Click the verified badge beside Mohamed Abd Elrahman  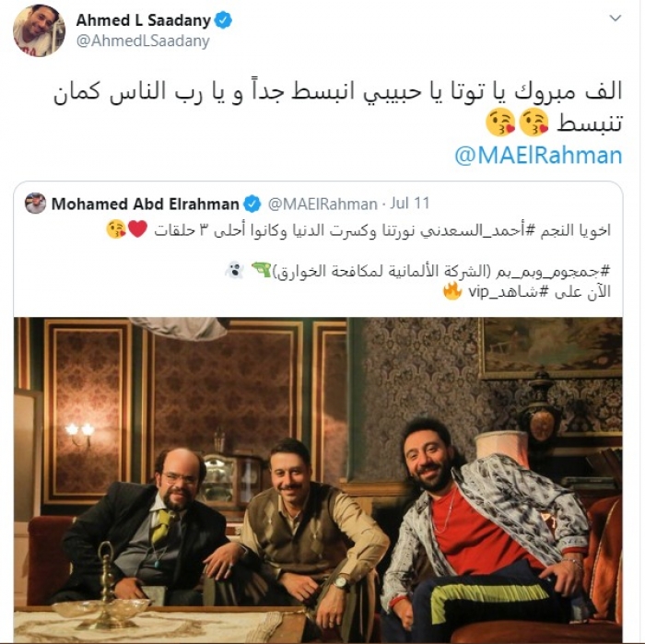252,204
